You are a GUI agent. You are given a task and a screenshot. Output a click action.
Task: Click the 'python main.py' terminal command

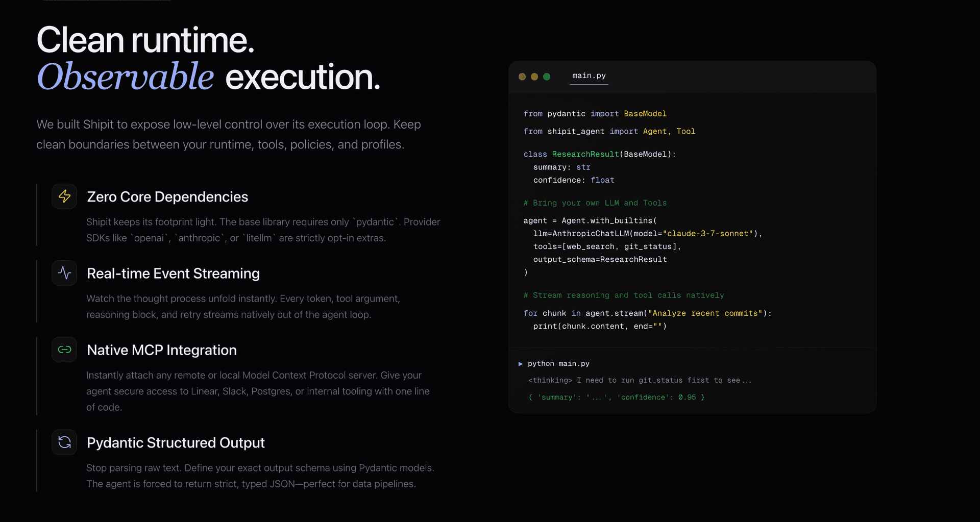pos(558,364)
